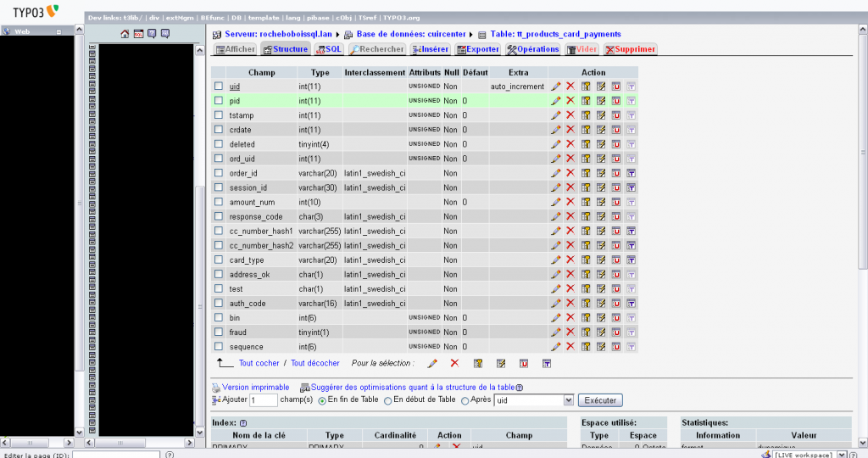Delete the tstamp field with red X
Viewport: 868px width, 458px height.
(570, 115)
